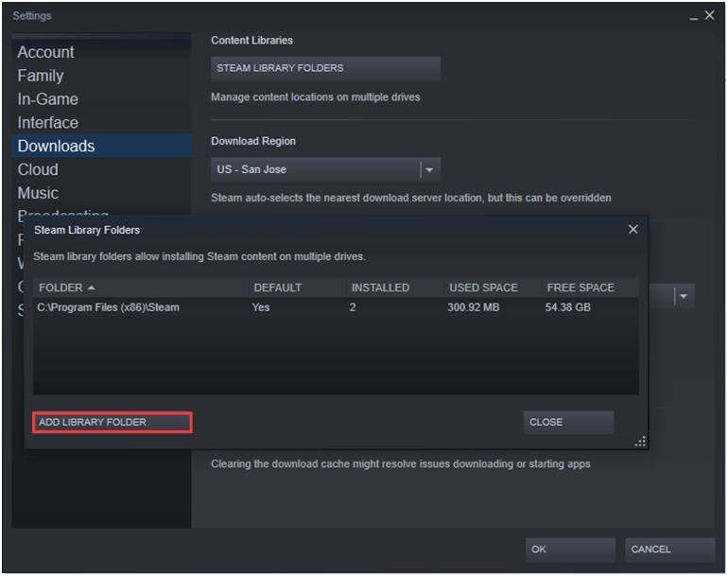Open the Music settings category

[x=38, y=193]
